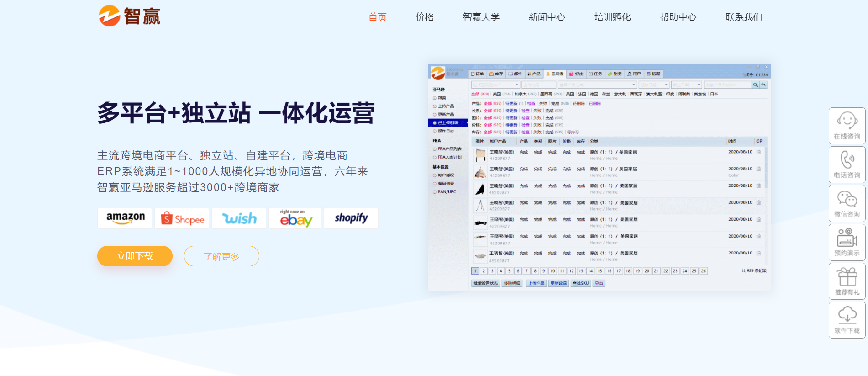Click the orange 立即下载 button
The height and width of the screenshot is (376, 868).
pos(135,256)
